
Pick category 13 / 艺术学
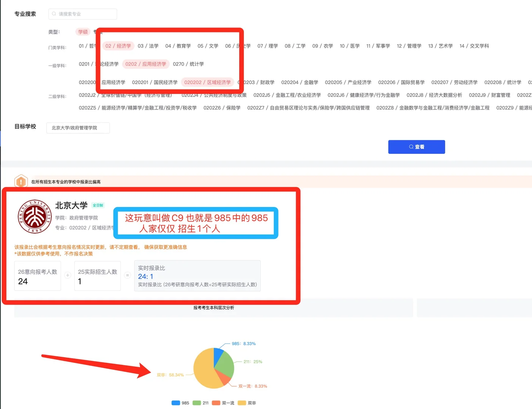[440, 46]
